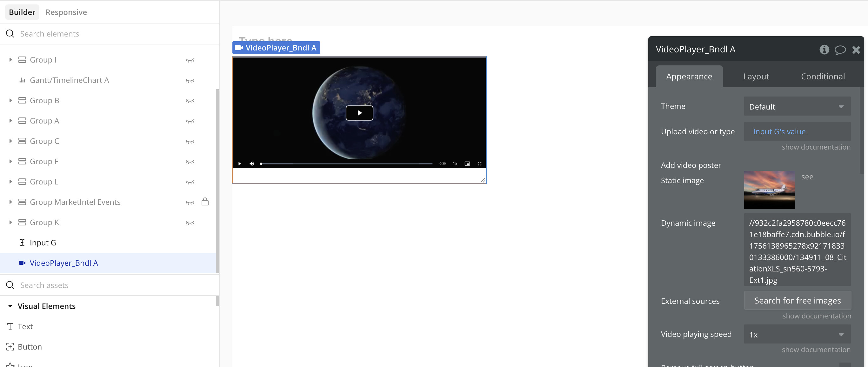This screenshot has height=367, width=868.
Task: Open the Theme dropdown set to Default
Action: click(797, 106)
